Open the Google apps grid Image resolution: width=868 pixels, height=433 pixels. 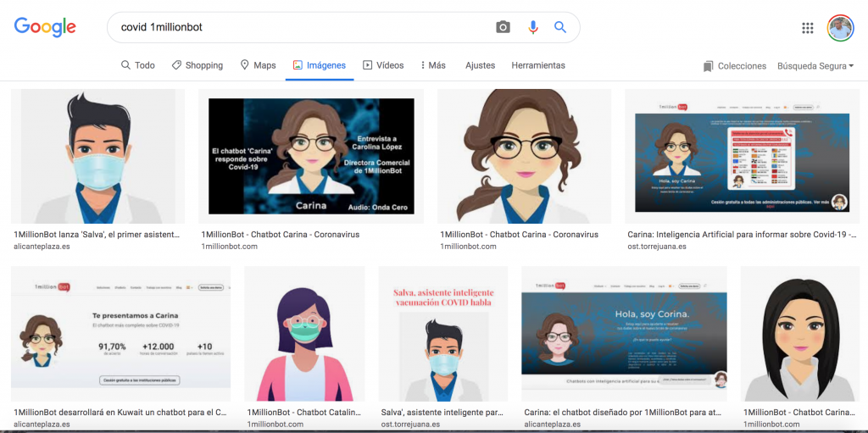pyautogui.click(x=808, y=28)
